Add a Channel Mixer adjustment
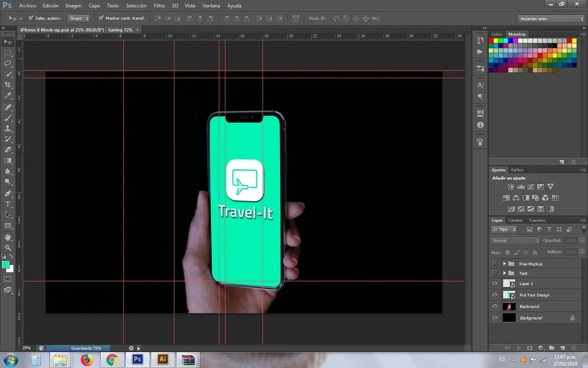 pos(545,198)
